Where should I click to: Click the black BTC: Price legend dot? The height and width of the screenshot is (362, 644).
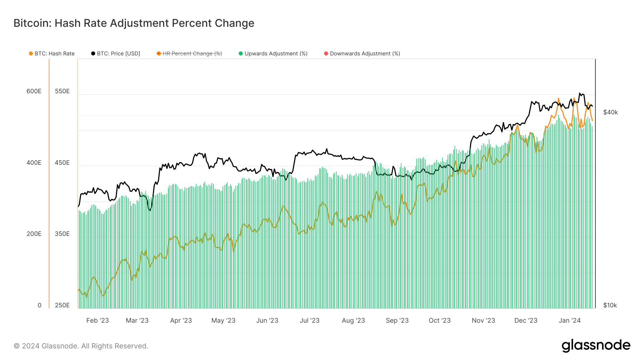point(93,54)
